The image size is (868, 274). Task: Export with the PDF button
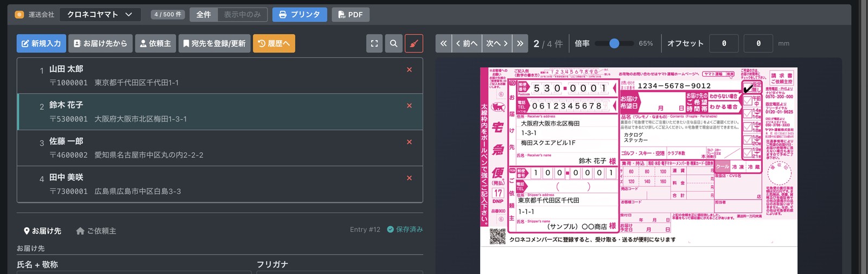[x=350, y=15]
